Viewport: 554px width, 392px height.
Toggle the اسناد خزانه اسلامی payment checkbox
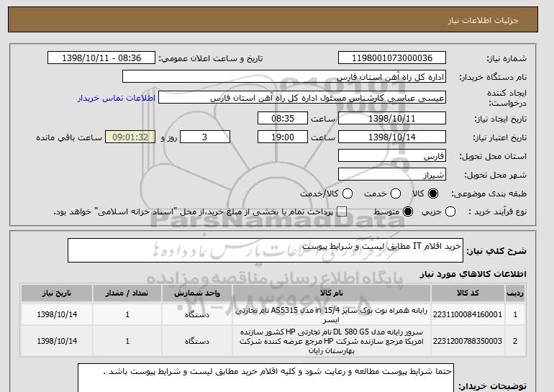(342, 212)
